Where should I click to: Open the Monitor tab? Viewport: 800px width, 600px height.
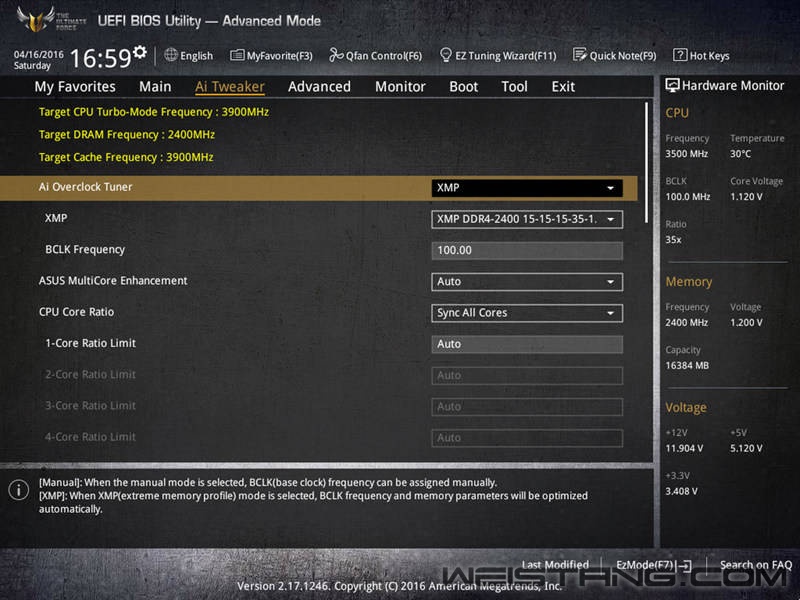point(400,87)
